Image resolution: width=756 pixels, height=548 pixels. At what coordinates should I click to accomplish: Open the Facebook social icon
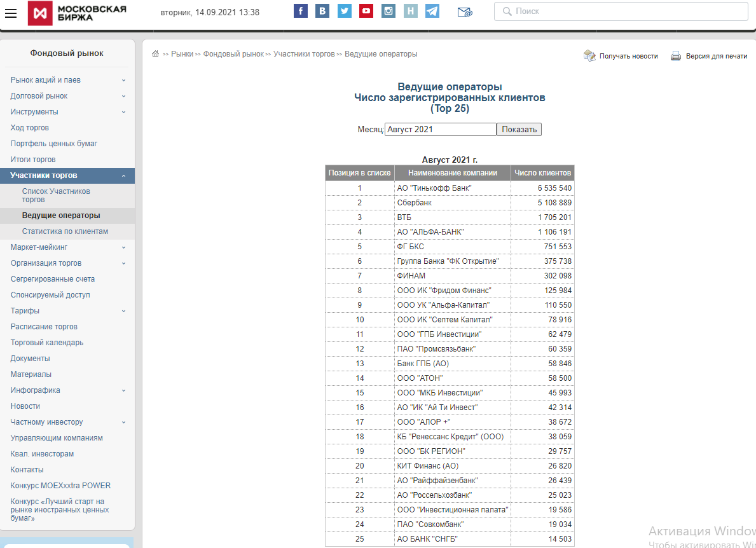pyautogui.click(x=300, y=11)
